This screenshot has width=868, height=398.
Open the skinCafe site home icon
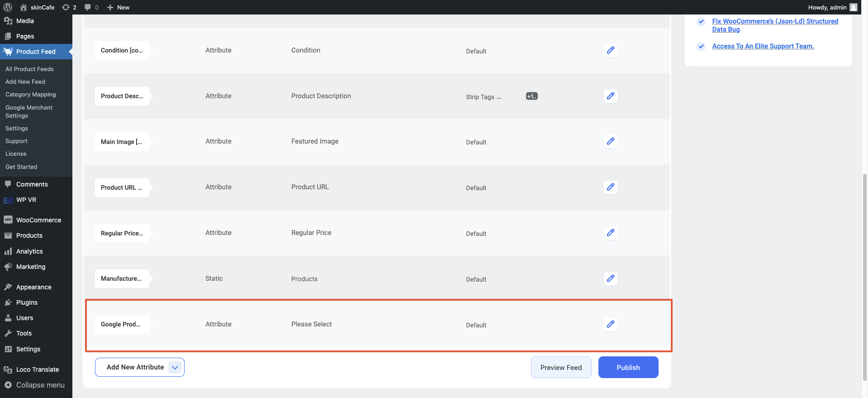[24, 7]
